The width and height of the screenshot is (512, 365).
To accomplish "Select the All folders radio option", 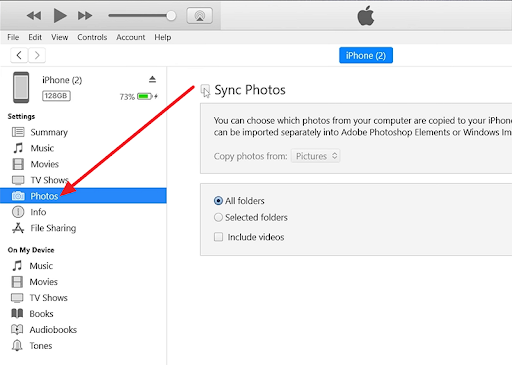I will click(x=218, y=201).
